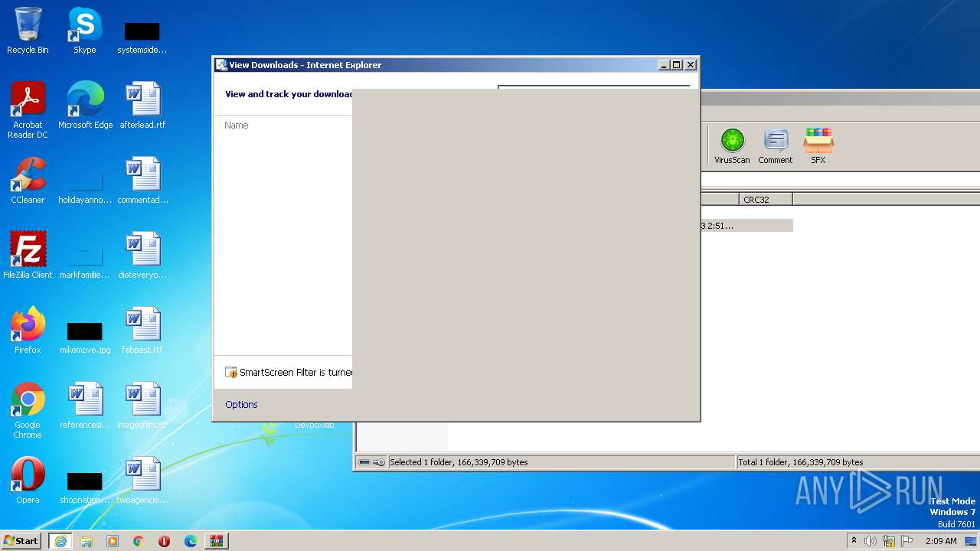Open the CCleaner desktop shortcut
This screenshot has width=980, height=551.
(28, 181)
